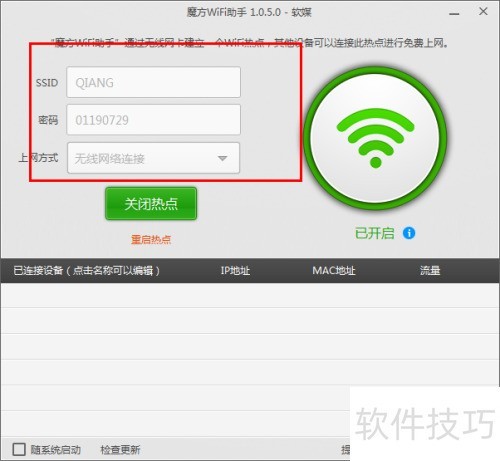
Task: Click the SSID field containing QIANG
Action: (153, 82)
